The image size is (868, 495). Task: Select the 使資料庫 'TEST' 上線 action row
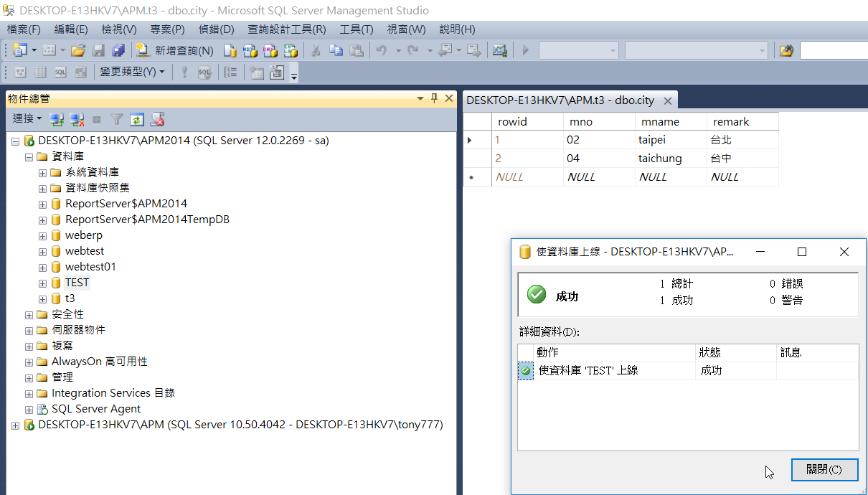pos(688,371)
